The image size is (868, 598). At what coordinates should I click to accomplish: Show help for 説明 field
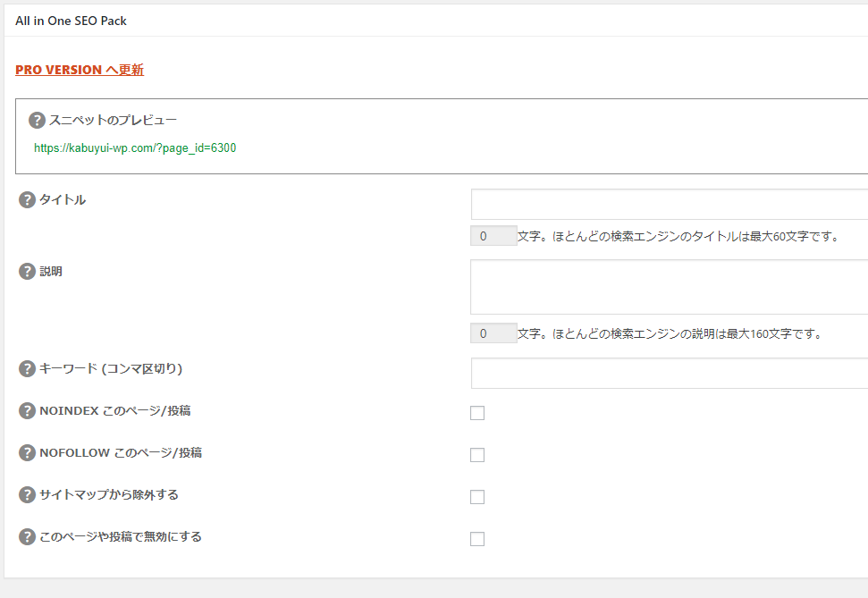pyautogui.click(x=27, y=271)
